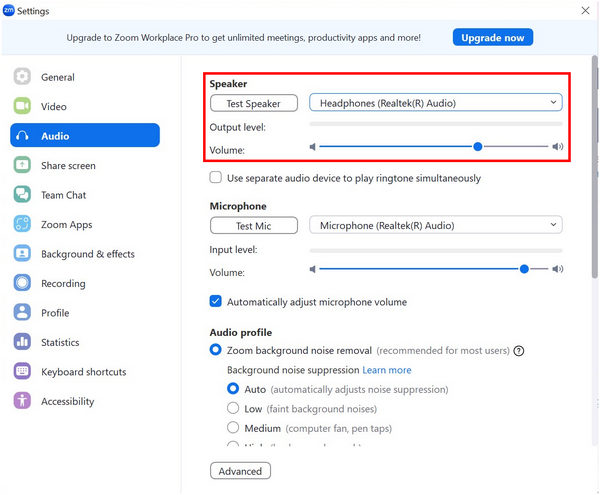Click the speaker Output level bar

[436, 124]
